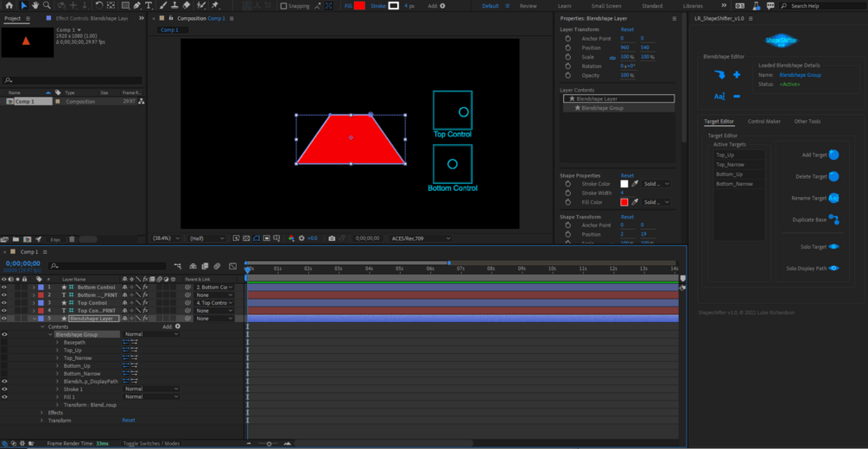Click the Duplicate Base icon
868x449 pixels.
[833, 219]
